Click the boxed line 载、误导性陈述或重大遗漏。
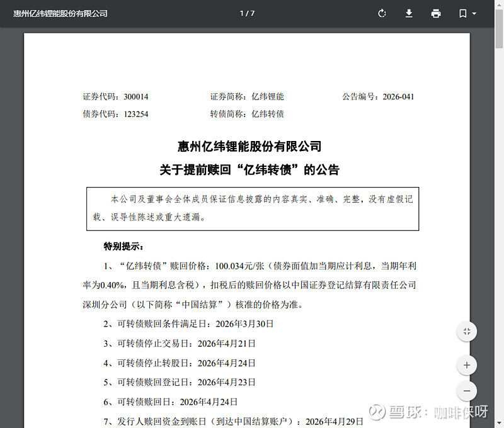This screenshot has width=504, height=428. 149,217
